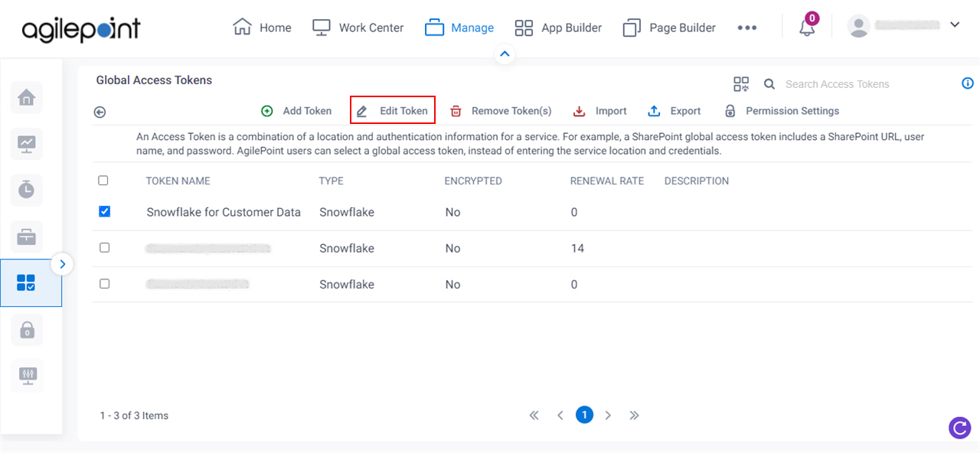Open Permission Settings
The width and height of the screenshot is (980, 453).
point(782,111)
